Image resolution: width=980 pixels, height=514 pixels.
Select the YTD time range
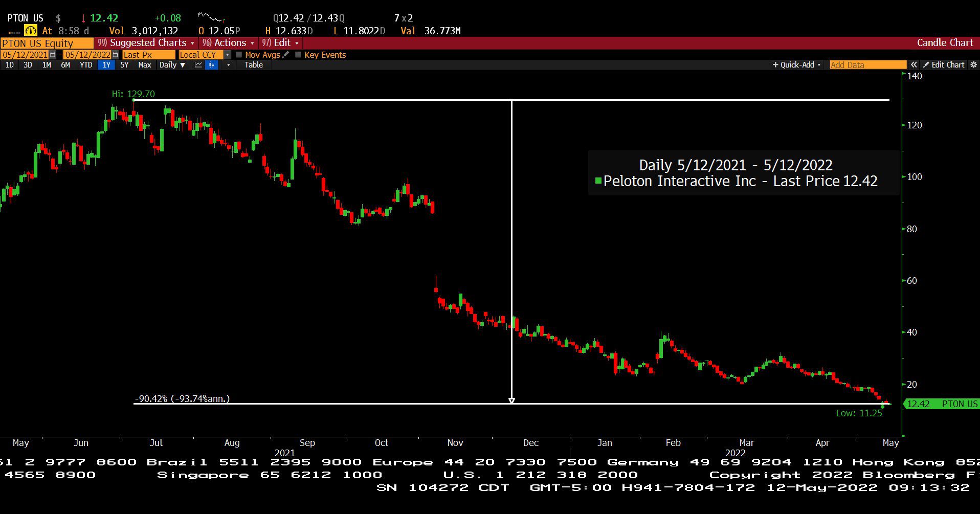[86, 65]
